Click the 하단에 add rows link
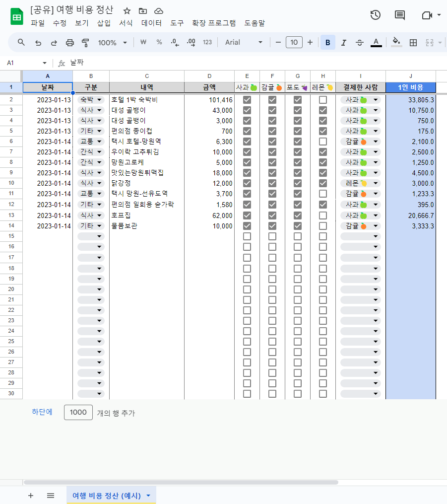 [x=42, y=412]
